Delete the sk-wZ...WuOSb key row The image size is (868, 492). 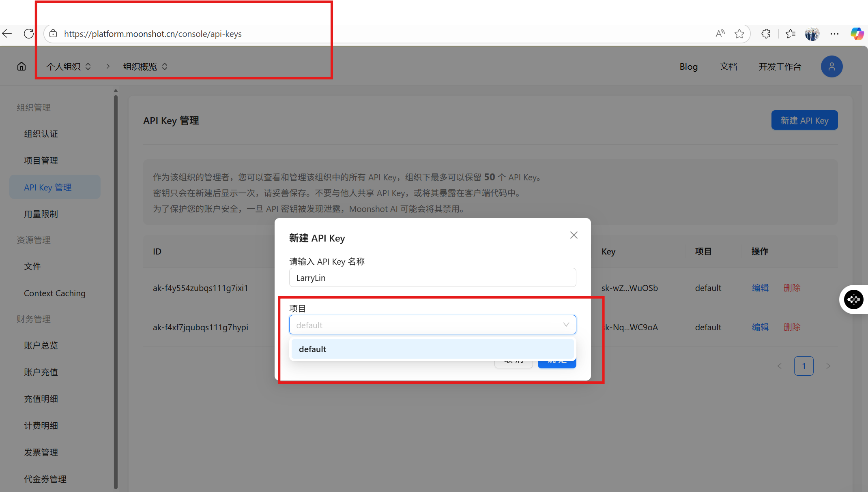(x=792, y=288)
